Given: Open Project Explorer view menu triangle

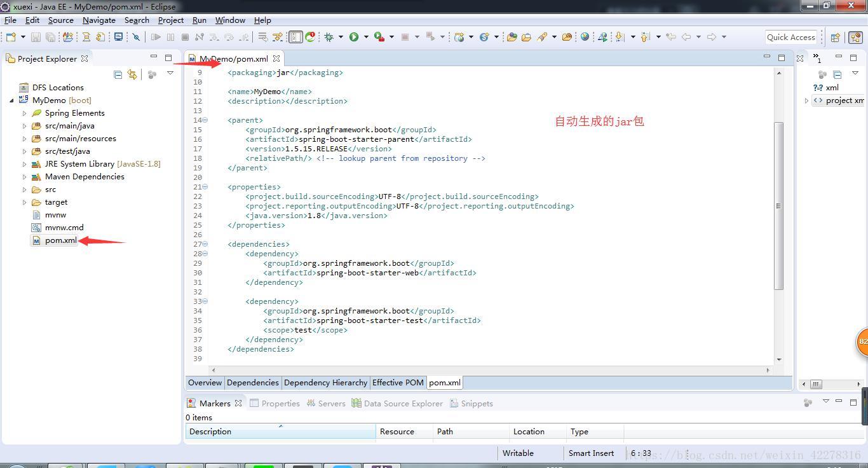Looking at the screenshot, I should click(x=170, y=74).
